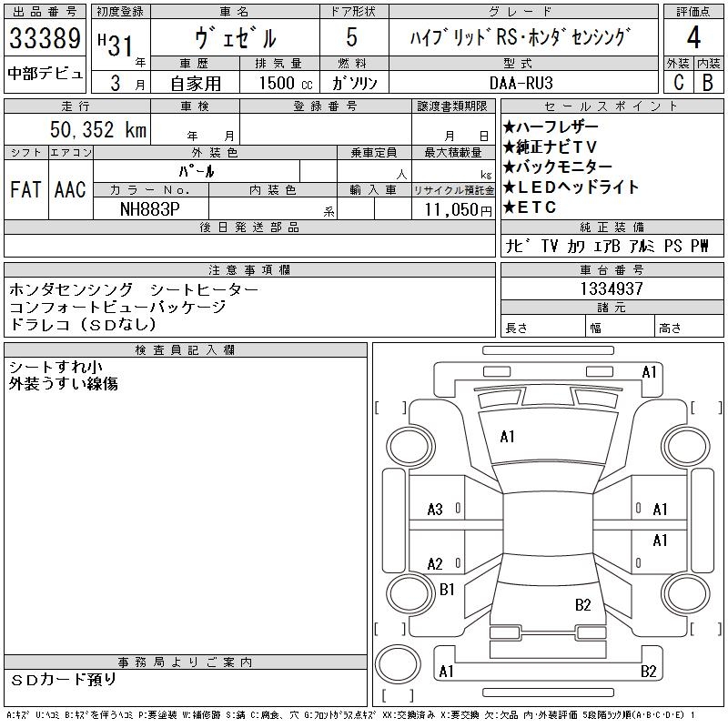
Task: Select the B2 mark on the trunk area
Action: click(x=583, y=604)
